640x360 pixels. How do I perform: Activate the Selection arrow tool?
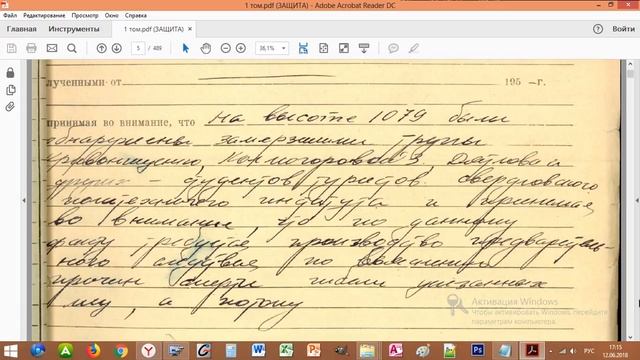point(186,48)
